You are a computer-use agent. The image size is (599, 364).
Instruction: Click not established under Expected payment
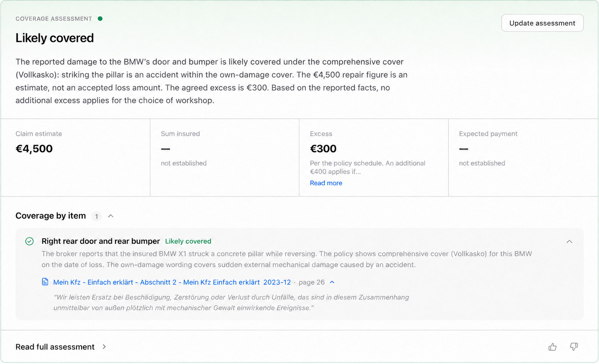click(482, 163)
